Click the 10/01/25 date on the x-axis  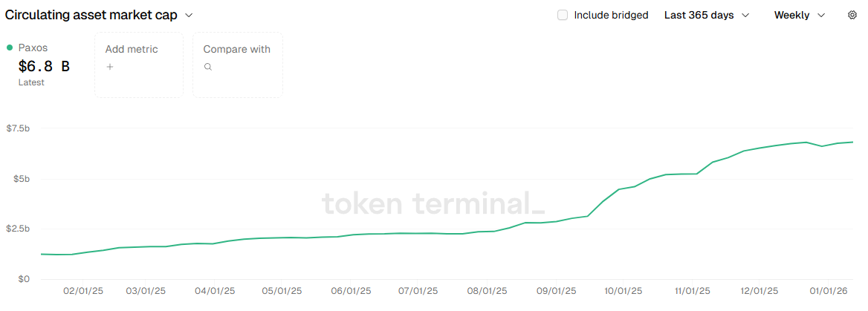point(624,291)
